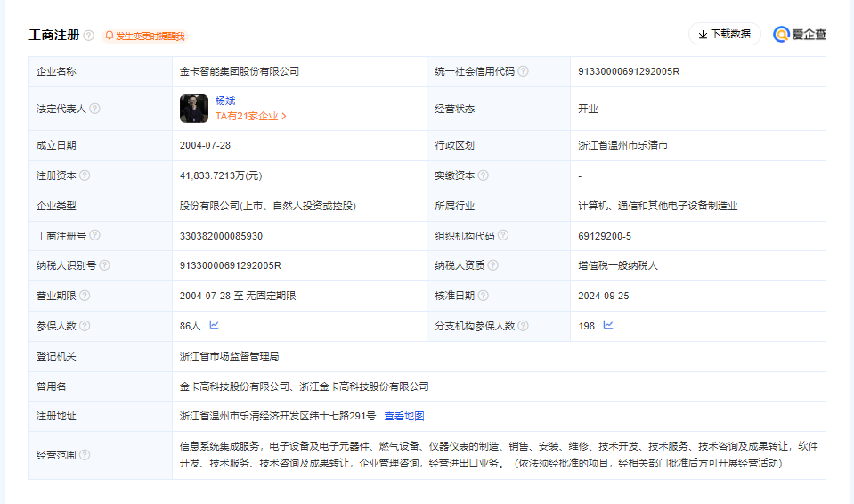Click help icon next to 经营范围

click(85, 454)
